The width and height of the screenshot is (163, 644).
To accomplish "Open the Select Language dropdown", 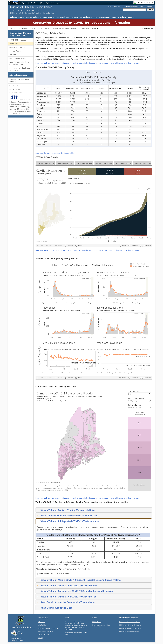I will coord(144,3).
